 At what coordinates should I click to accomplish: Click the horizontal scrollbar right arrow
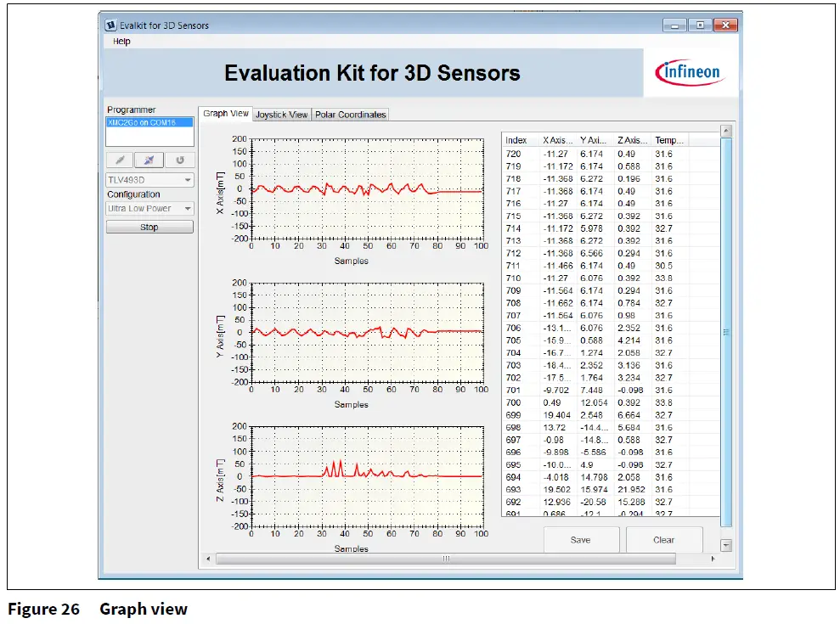point(713,559)
